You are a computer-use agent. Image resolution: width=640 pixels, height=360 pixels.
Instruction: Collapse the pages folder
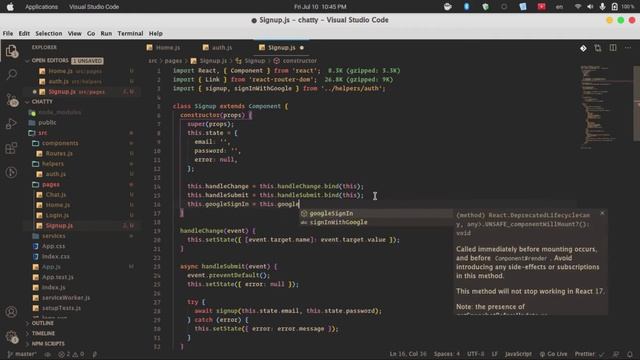point(51,184)
